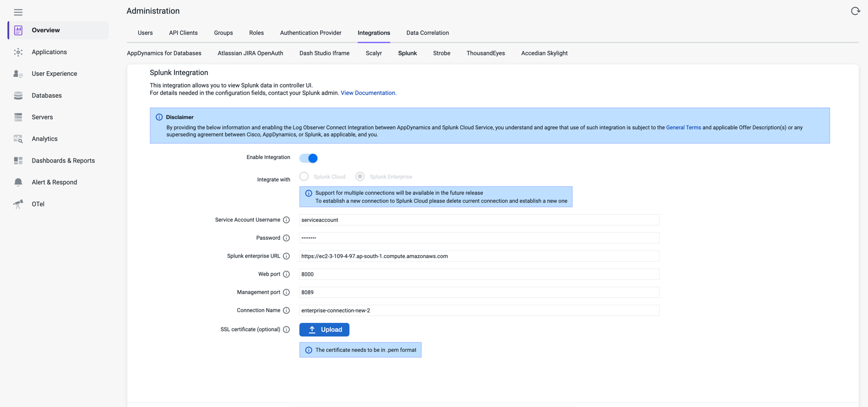Screen dimensions: 868x407
Task: Open the Strobe integration sub-tab
Action: (442, 53)
